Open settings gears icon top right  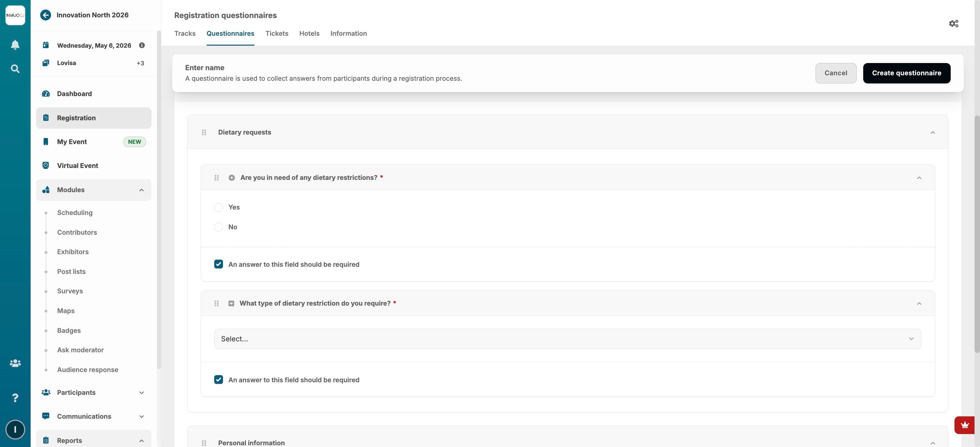pos(953,24)
